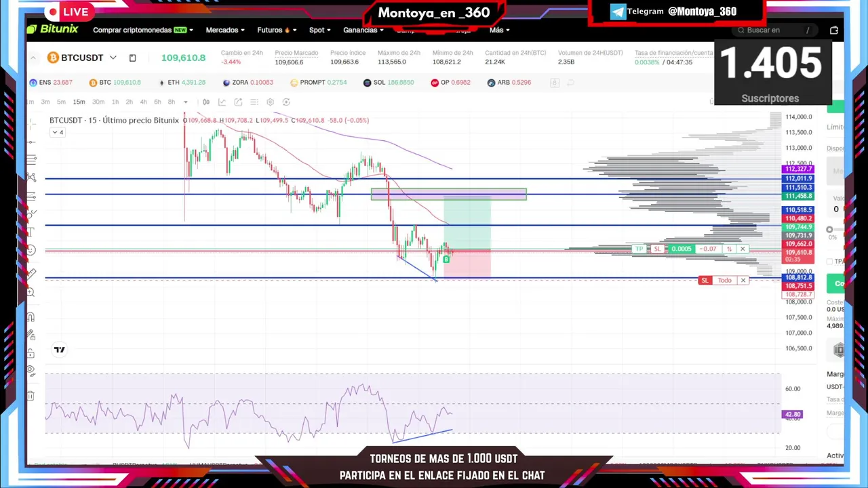868x488 pixels.
Task: Open the Mercados dropdown menu
Action: pos(225,30)
